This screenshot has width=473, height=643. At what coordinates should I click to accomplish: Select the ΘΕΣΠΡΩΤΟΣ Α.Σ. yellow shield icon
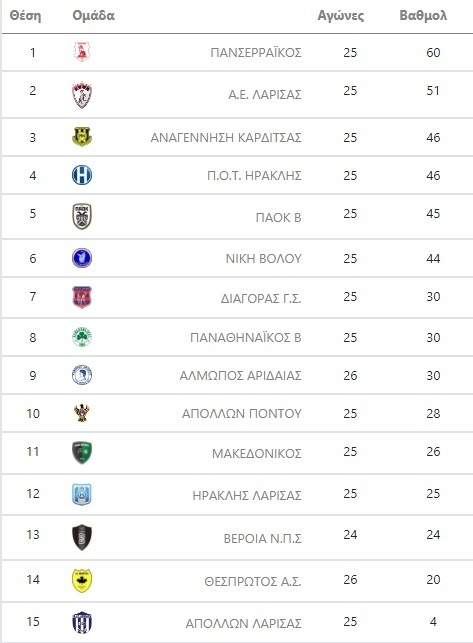(x=82, y=581)
